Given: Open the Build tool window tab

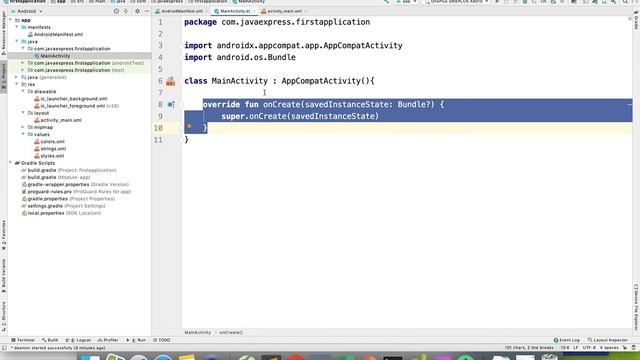Looking at the screenshot, I should point(50,340).
